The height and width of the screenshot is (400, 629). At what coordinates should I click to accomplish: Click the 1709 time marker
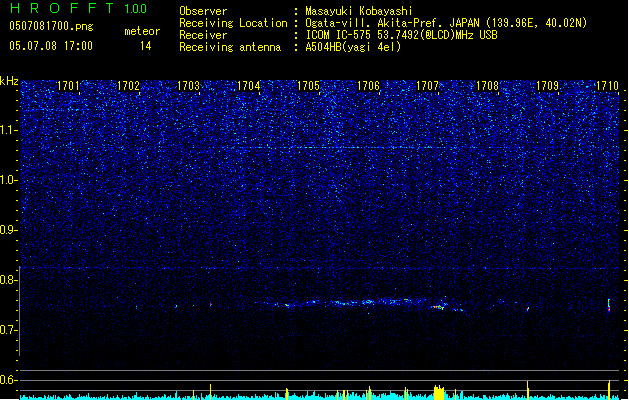548,86
